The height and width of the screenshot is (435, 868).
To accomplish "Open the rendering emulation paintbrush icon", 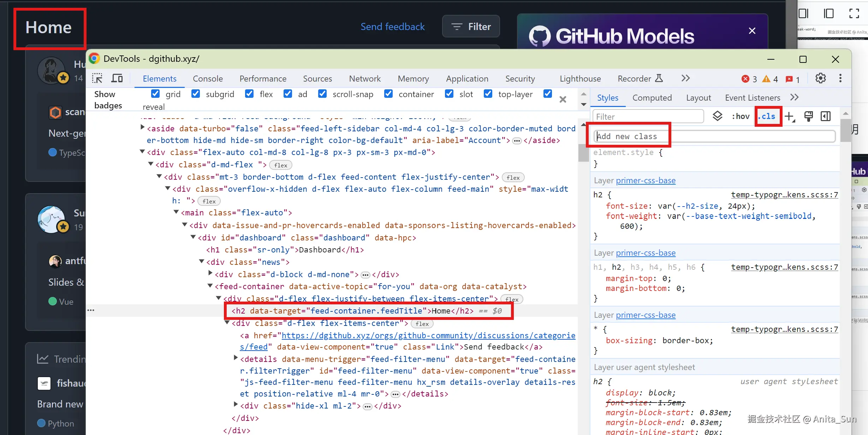I will pos(808,116).
